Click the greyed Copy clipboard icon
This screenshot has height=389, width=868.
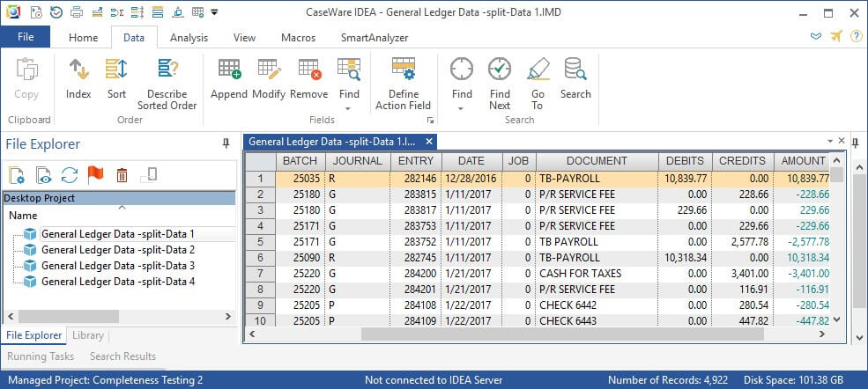(x=26, y=70)
